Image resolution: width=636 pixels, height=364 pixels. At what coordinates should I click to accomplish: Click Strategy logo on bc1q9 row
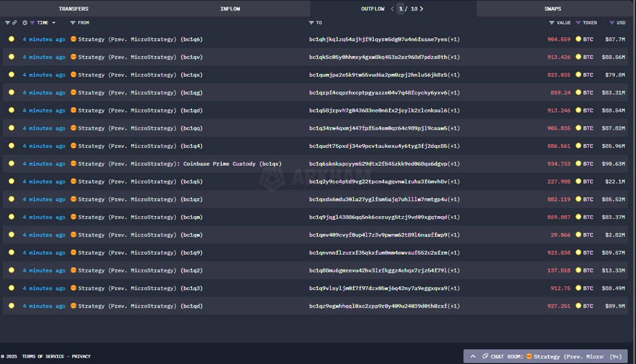(73, 252)
